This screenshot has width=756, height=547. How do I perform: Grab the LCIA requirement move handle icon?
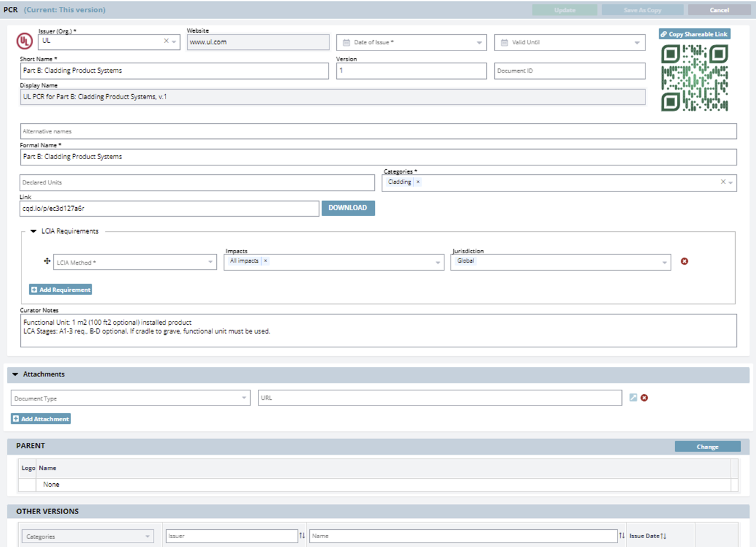pyautogui.click(x=47, y=261)
